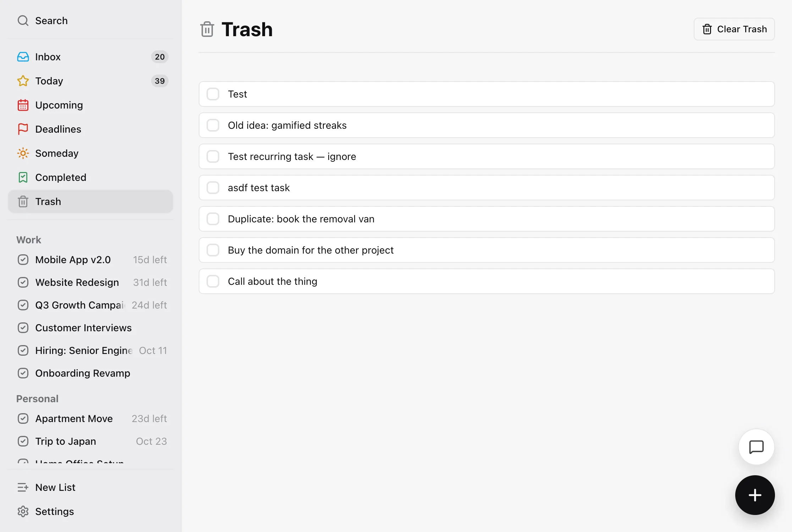This screenshot has width=792, height=532.
Task: Check the 'Old idea: gamified streaks' checkbox
Action: point(213,125)
